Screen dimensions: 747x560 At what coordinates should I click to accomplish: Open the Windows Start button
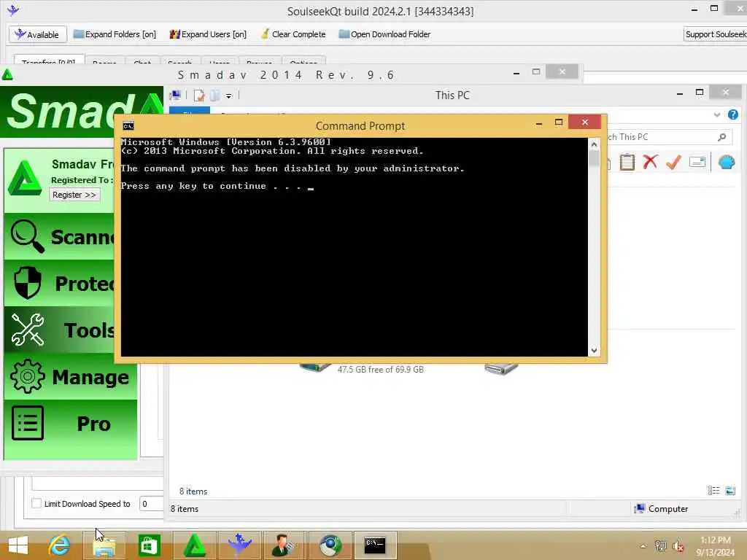click(18, 545)
